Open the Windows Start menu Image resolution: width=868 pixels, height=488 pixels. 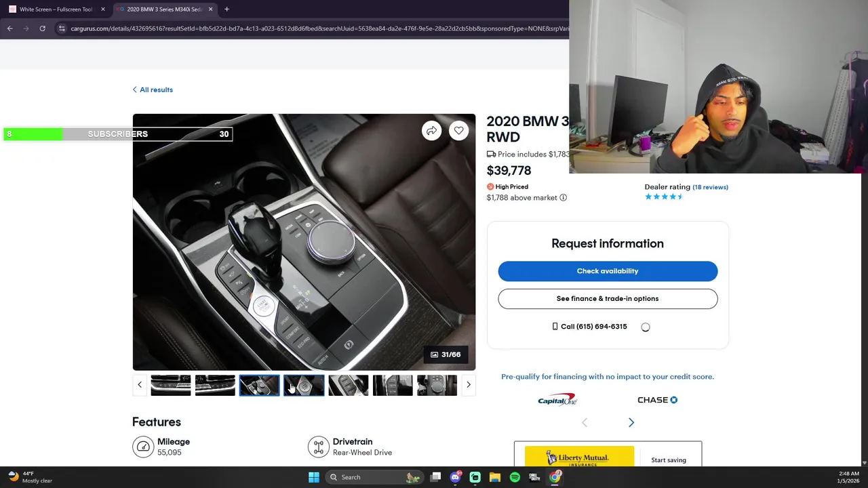pos(314,477)
